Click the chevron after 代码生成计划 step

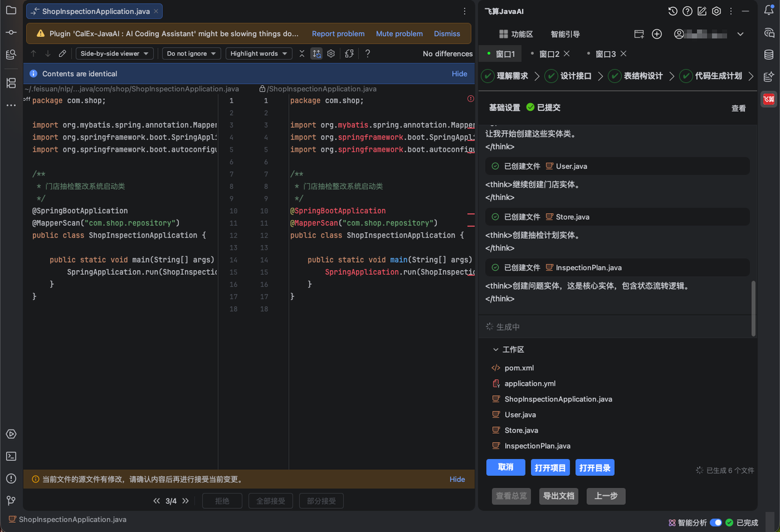point(751,76)
